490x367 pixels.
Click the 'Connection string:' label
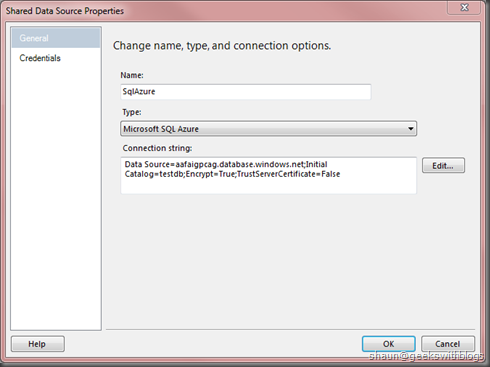[x=157, y=148]
